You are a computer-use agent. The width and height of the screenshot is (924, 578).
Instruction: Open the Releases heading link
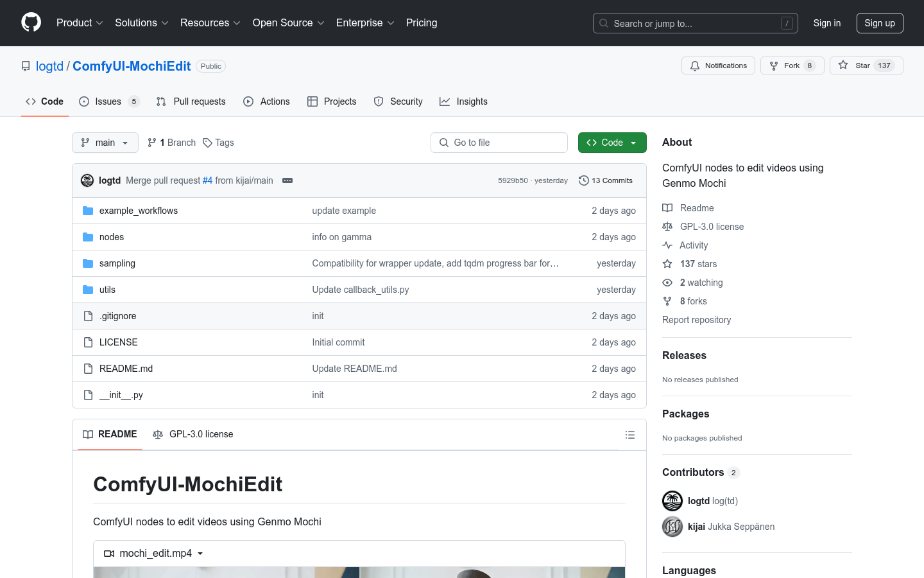pos(684,355)
